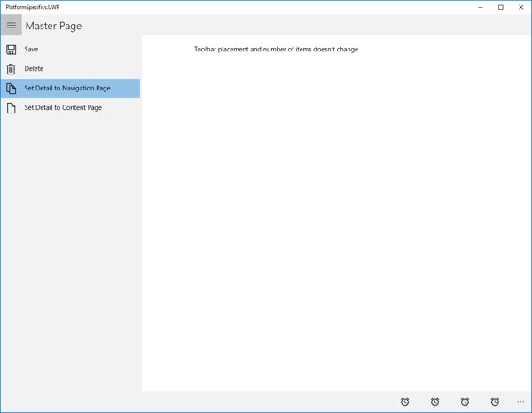The width and height of the screenshot is (532, 413).
Task: Click the Save floppy disk icon
Action: (12, 50)
